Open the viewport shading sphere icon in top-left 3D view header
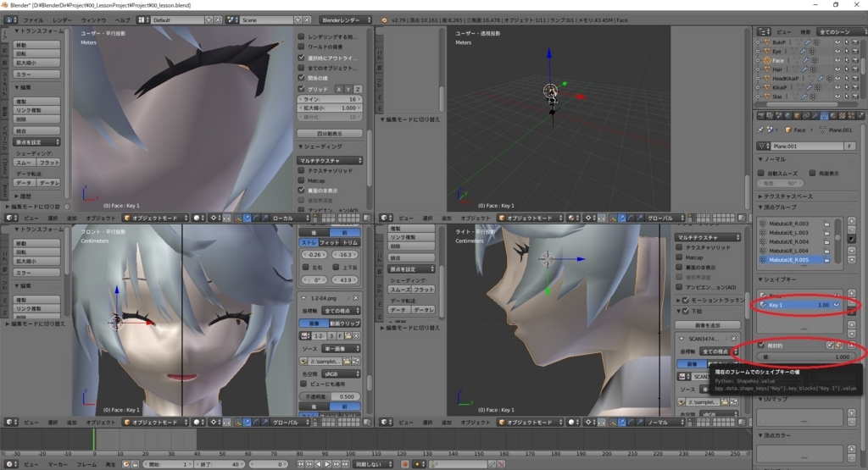 198,218
